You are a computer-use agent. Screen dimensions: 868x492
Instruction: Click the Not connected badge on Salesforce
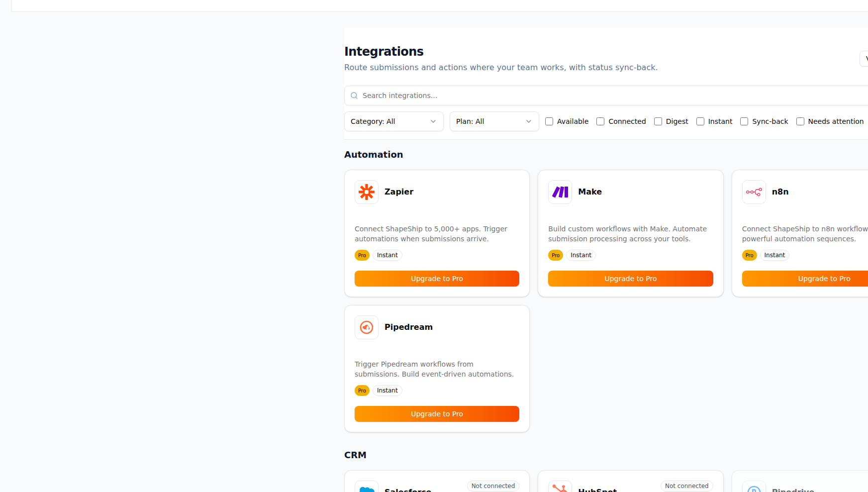click(493, 486)
